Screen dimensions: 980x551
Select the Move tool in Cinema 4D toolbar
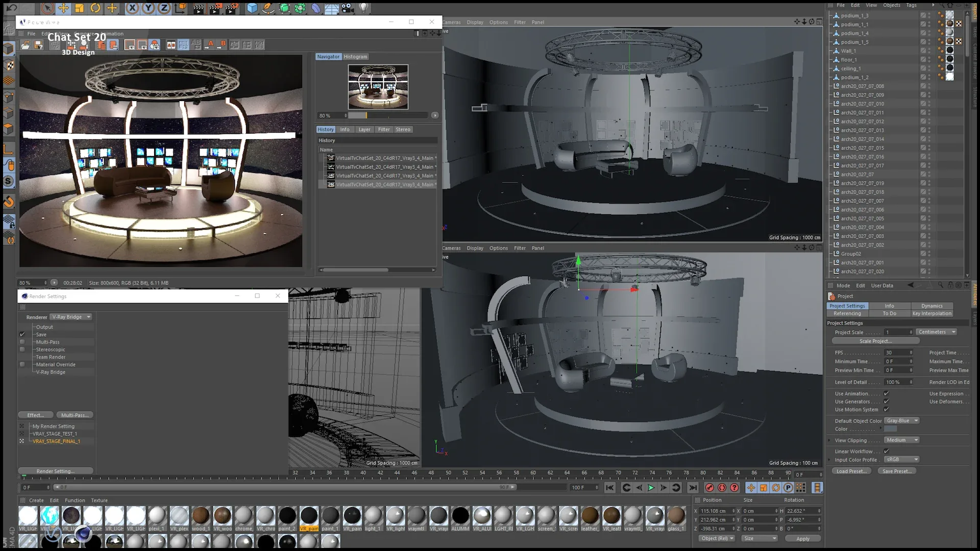point(63,8)
